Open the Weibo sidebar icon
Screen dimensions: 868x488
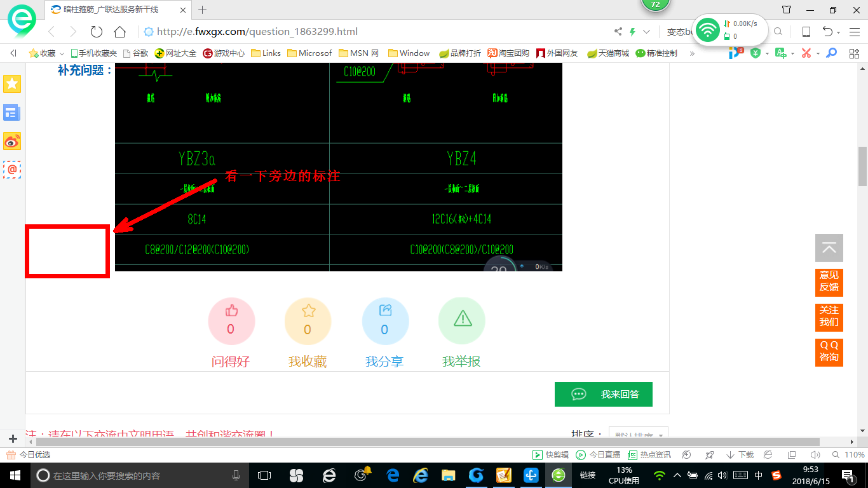point(12,141)
